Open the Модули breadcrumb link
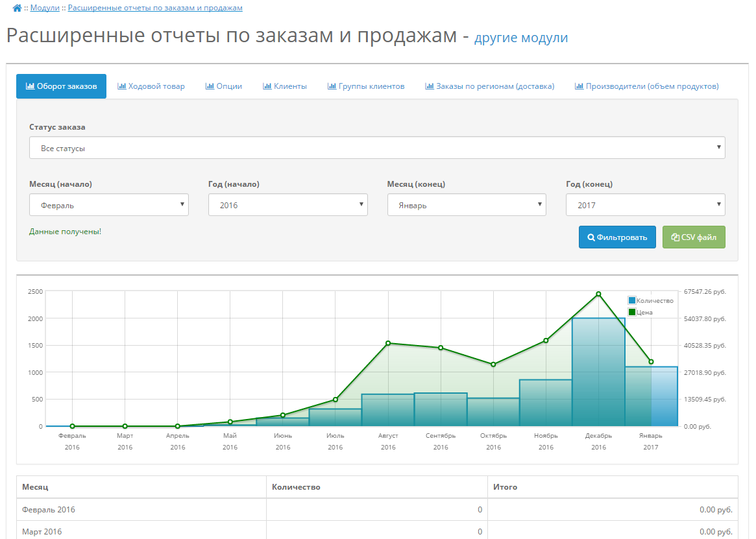756x539 pixels. pyautogui.click(x=45, y=8)
